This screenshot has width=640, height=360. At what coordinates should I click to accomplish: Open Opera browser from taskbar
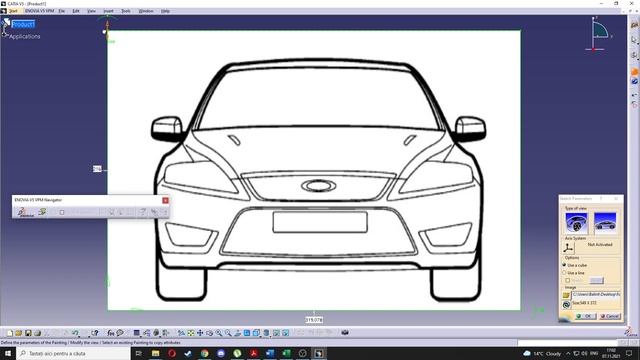(172, 353)
